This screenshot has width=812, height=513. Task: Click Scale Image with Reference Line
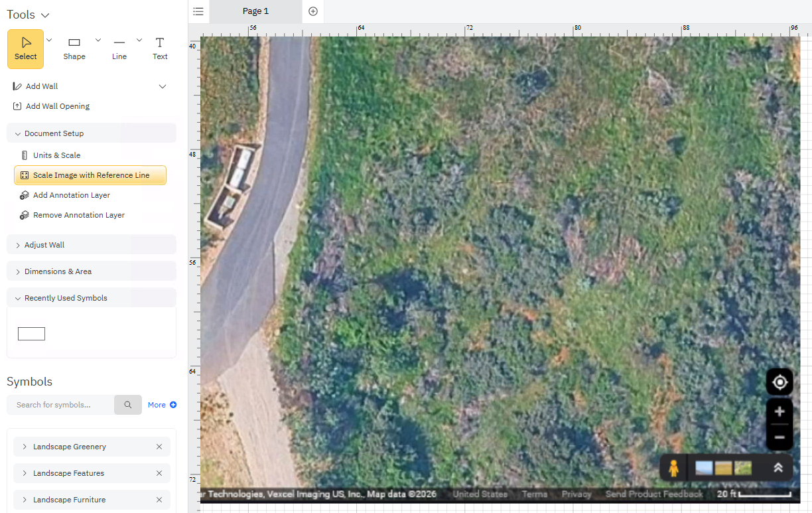[x=90, y=175]
